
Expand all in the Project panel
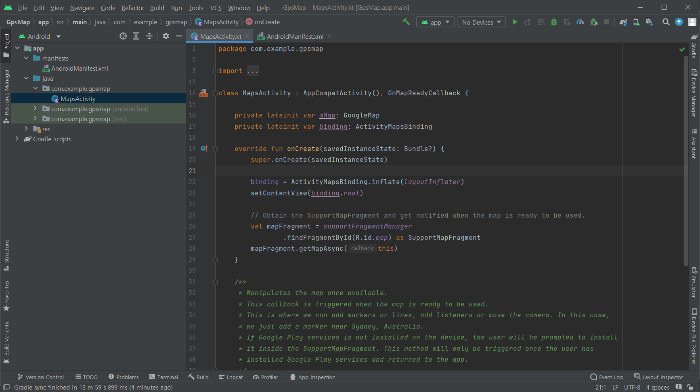[x=136, y=36]
